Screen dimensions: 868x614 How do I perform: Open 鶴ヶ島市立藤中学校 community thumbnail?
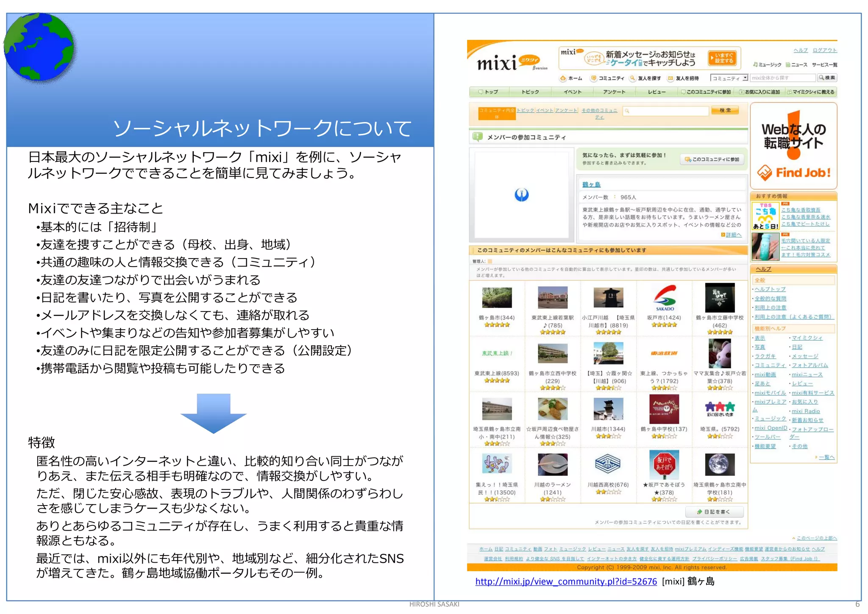(x=720, y=297)
